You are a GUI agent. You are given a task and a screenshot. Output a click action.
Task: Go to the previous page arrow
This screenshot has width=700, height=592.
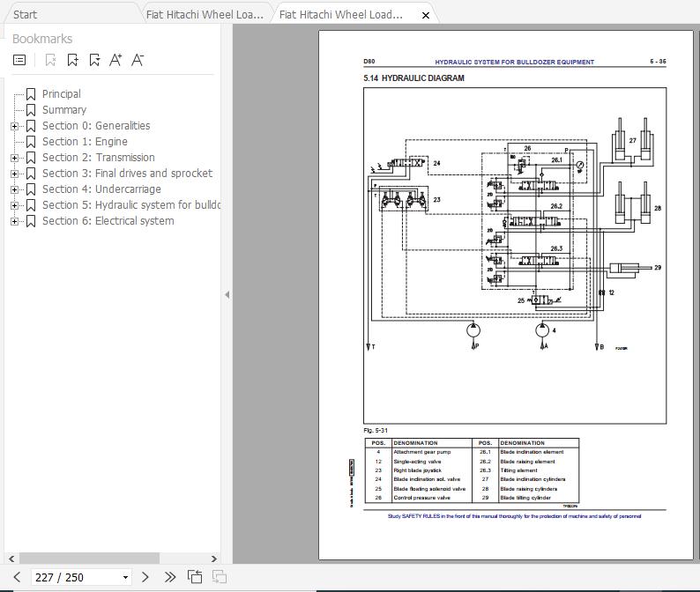point(16,577)
